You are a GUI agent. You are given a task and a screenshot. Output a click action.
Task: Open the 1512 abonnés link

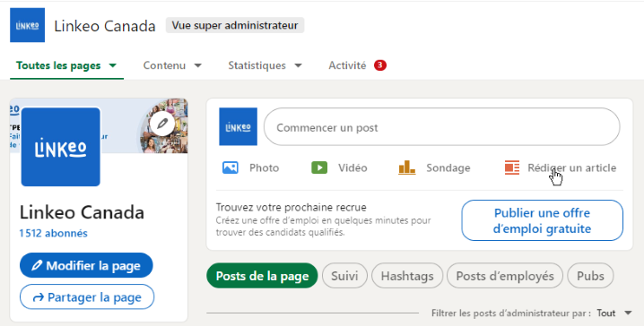tap(54, 234)
